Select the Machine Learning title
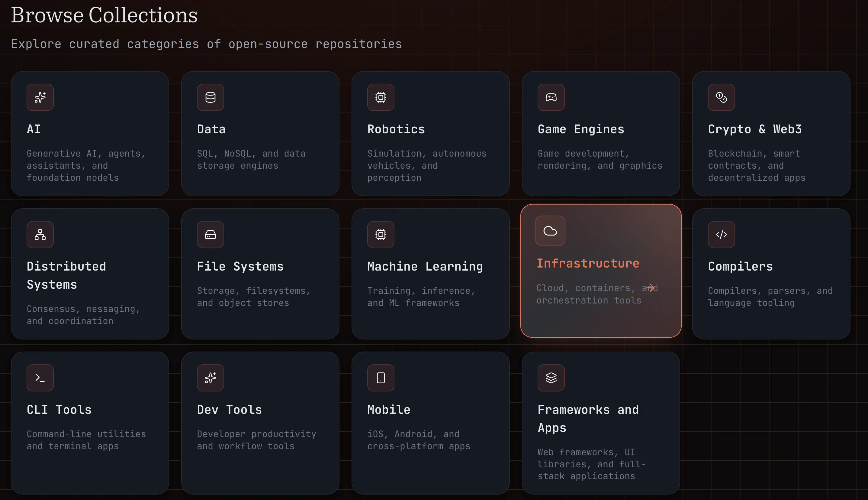 pyautogui.click(x=425, y=267)
